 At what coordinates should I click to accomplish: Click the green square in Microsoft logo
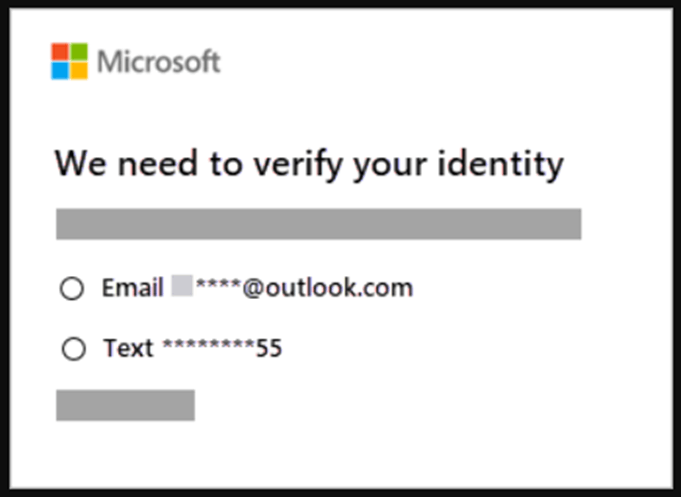click(x=79, y=52)
